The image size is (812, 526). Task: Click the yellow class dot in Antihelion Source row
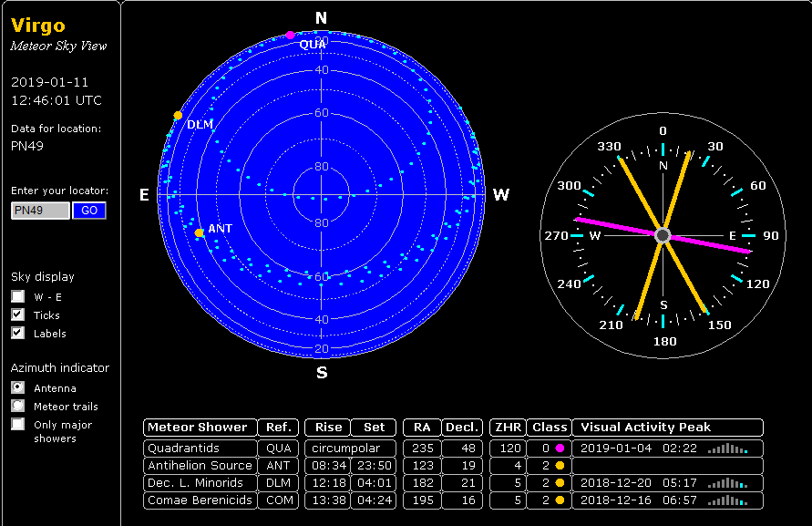pyautogui.click(x=560, y=465)
